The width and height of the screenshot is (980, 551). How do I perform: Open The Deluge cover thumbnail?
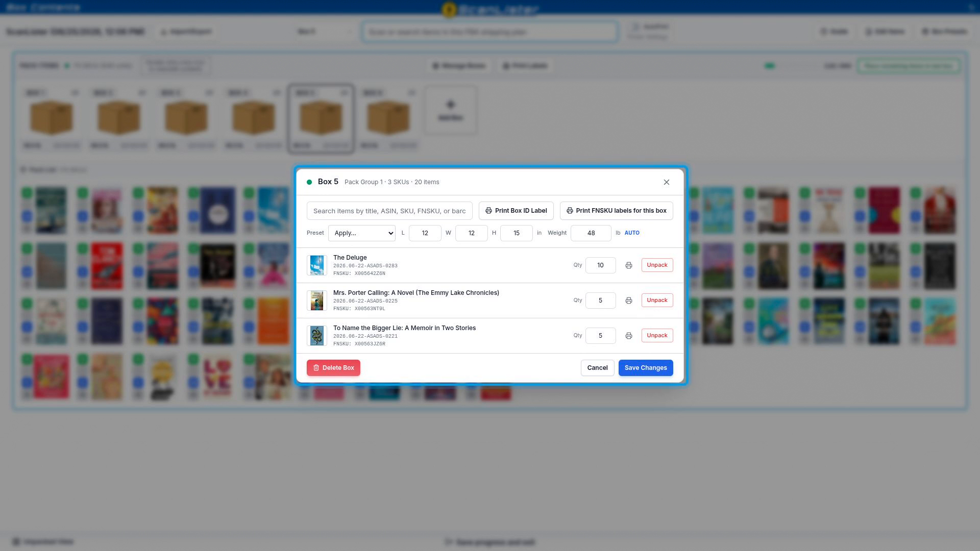click(x=317, y=265)
